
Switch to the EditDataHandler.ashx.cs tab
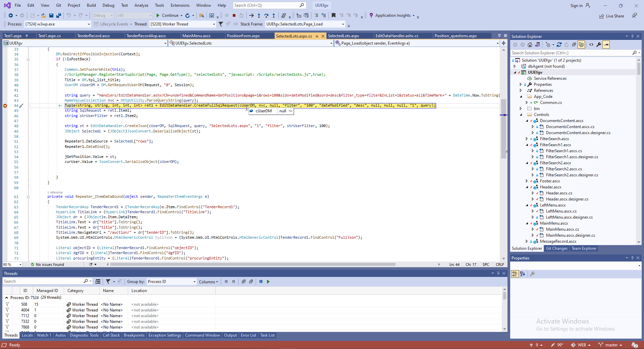click(397, 36)
